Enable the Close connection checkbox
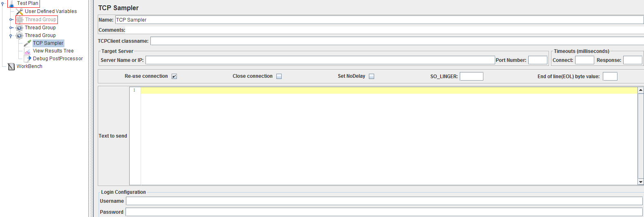The image size is (644, 217). (279, 76)
